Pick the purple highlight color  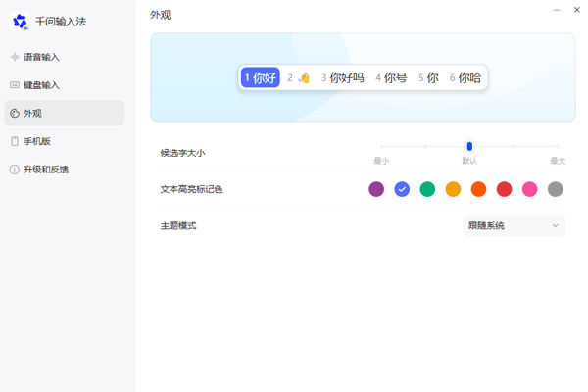pos(376,189)
